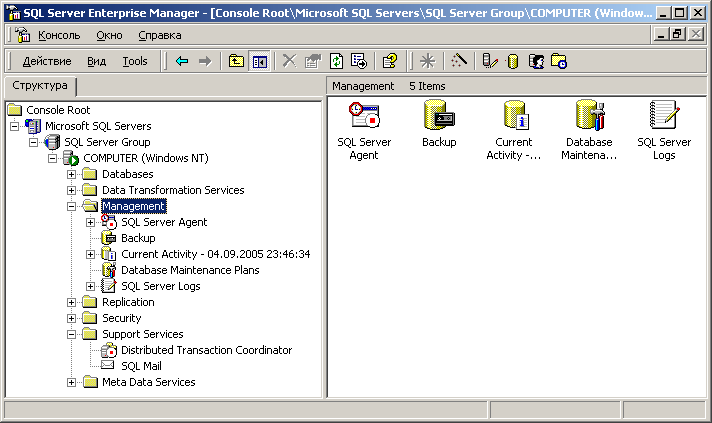712x423 pixels.
Task: Open Properties from the toolbar icon
Action: 312,61
